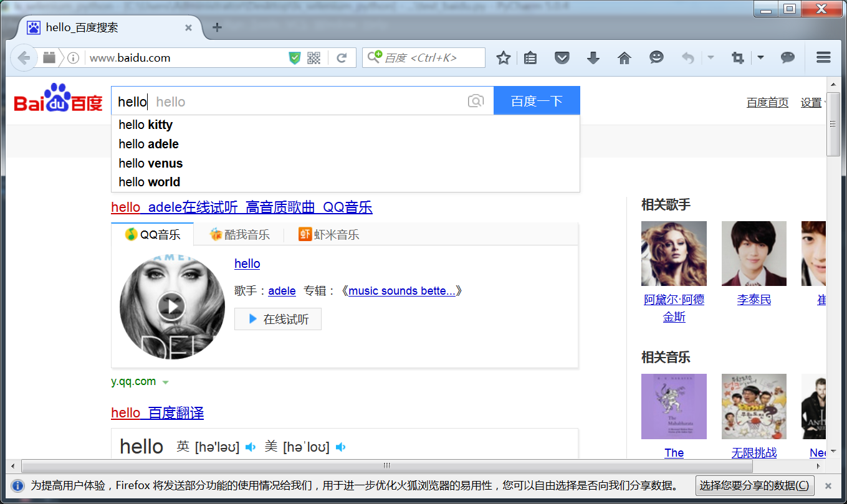847x504 pixels.
Task: Click the Firefox back arrow button
Action: click(24, 58)
